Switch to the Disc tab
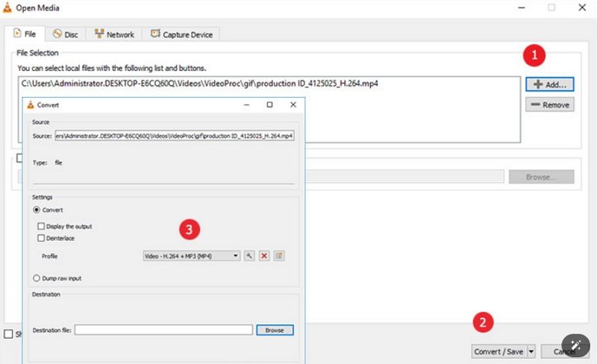This screenshot has height=364, width=597. tap(65, 34)
